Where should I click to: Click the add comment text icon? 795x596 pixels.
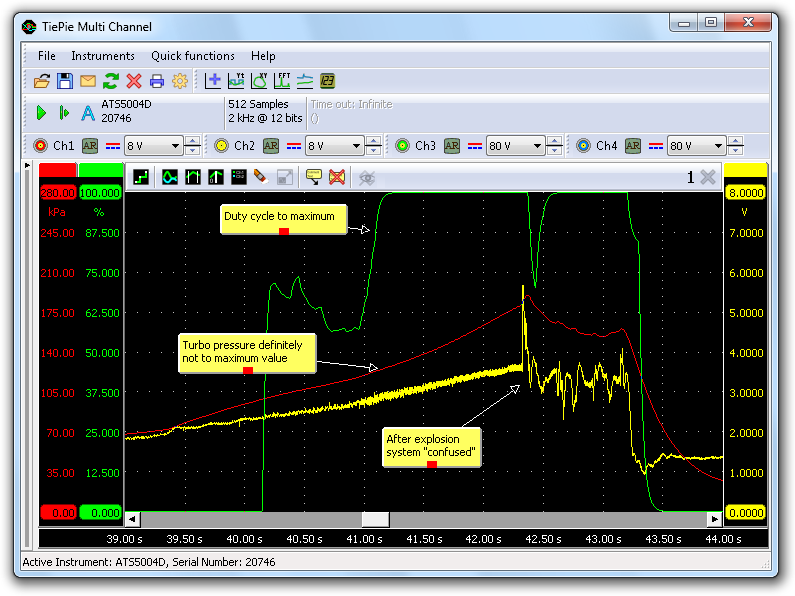313,177
